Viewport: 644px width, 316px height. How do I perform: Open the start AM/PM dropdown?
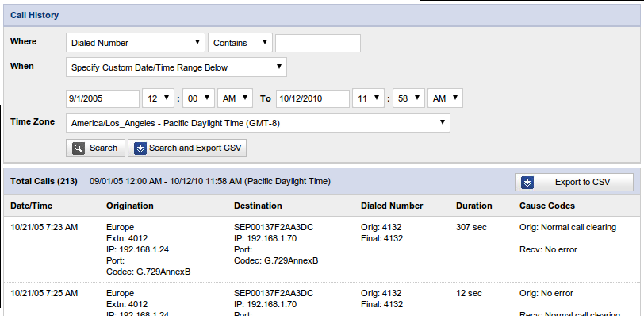(235, 98)
